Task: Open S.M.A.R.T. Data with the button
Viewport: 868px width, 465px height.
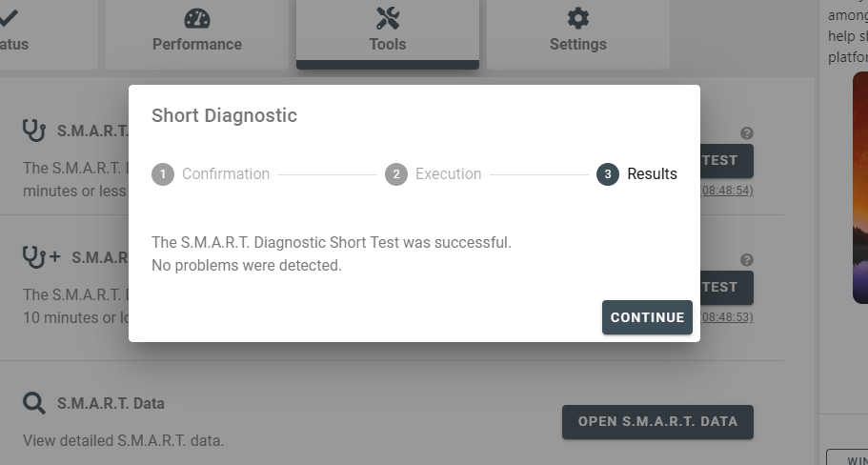Action: pos(657,422)
